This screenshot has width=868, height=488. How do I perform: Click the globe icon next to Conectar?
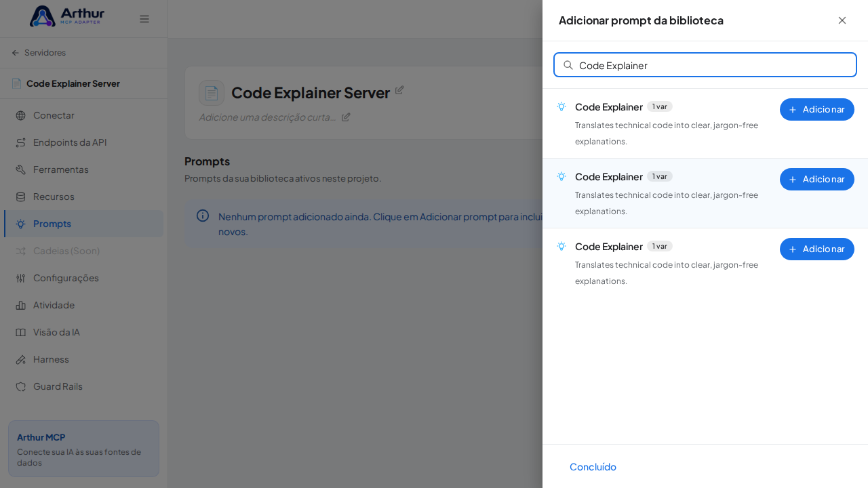coord(20,115)
